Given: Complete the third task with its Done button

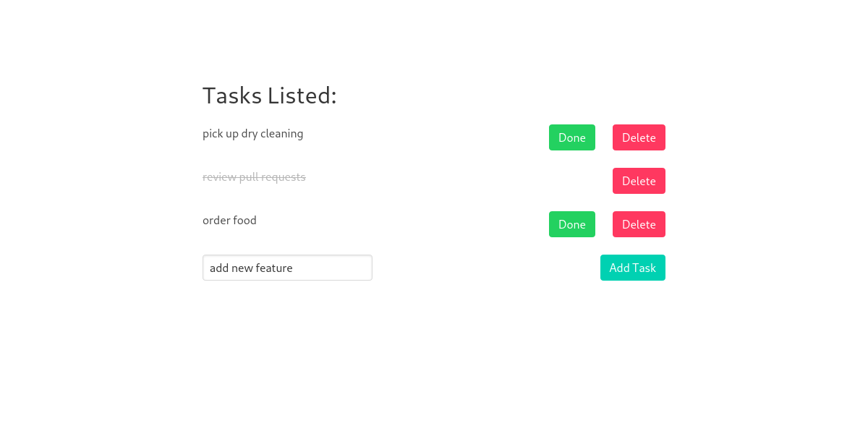Looking at the screenshot, I should click(571, 224).
